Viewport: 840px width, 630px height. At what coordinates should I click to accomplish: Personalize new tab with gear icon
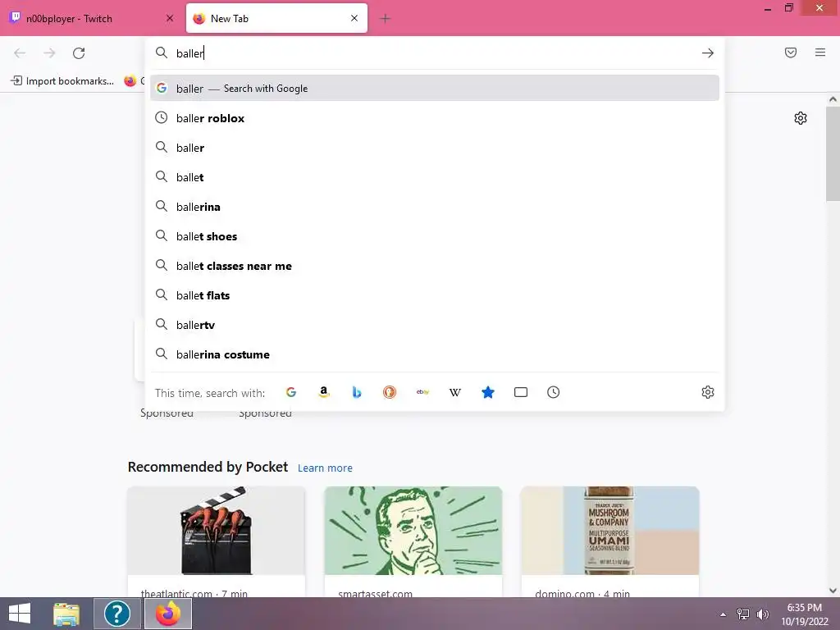pyautogui.click(x=801, y=118)
